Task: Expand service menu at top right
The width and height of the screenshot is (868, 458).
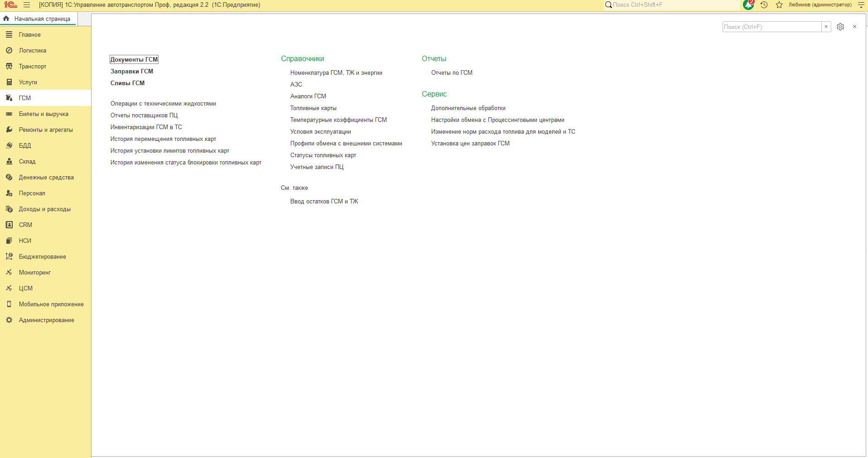Action: pos(861,5)
